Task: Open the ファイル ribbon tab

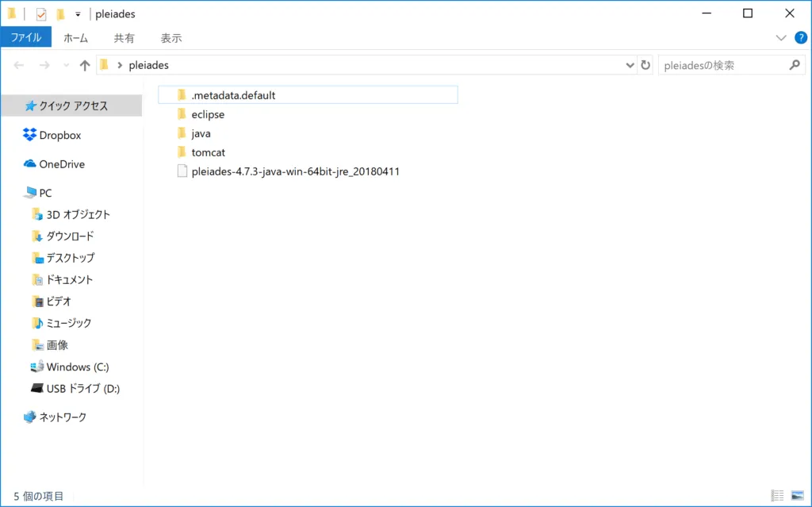Action: [x=26, y=38]
